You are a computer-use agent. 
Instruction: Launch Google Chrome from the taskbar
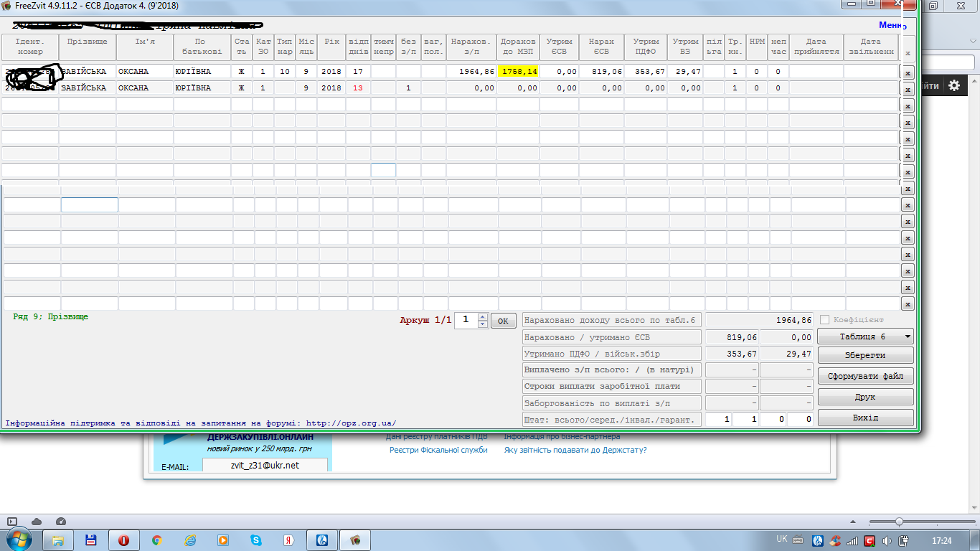click(x=156, y=540)
